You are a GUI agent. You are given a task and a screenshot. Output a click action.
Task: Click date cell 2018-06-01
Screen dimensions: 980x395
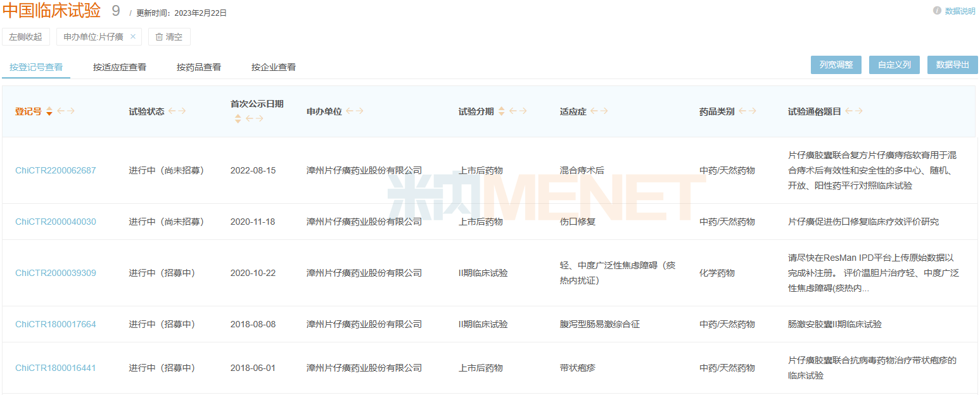coord(253,368)
